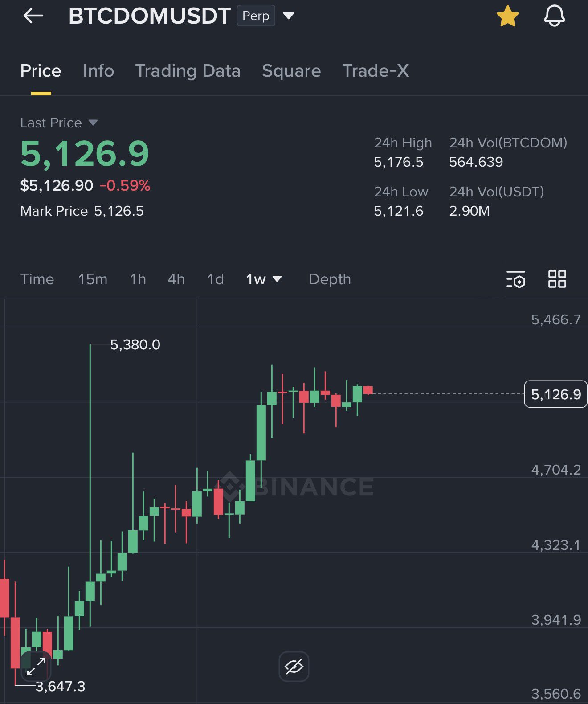Image resolution: width=588 pixels, height=704 pixels.
Task: Open the 1w interval dropdown
Action: point(264,279)
